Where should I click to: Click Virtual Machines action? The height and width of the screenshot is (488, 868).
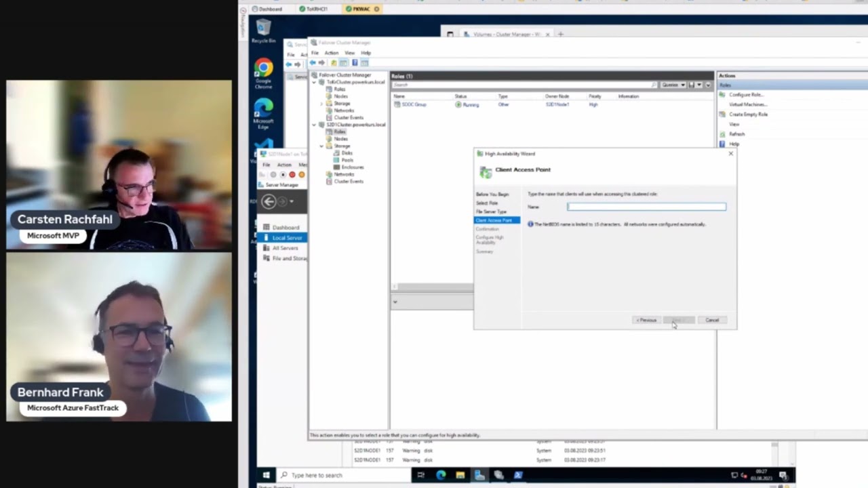coord(748,104)
